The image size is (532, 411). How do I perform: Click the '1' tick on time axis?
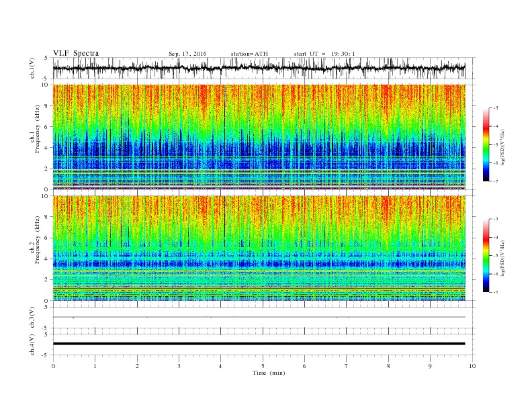(95, 366)
